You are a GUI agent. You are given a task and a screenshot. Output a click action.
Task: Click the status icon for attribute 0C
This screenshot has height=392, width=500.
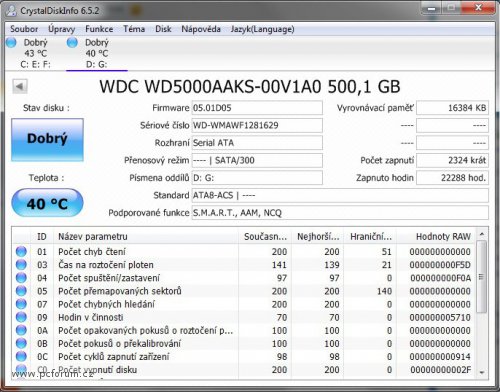[x=21, y=356]
